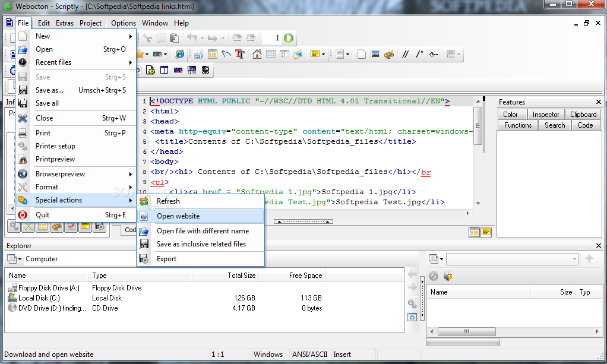
Task: Open the star favorites dropdown arrow
Action: 147,54
